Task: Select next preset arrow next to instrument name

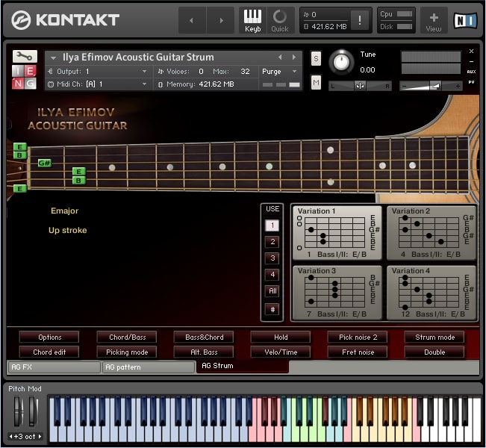Action: click(294, 57)
